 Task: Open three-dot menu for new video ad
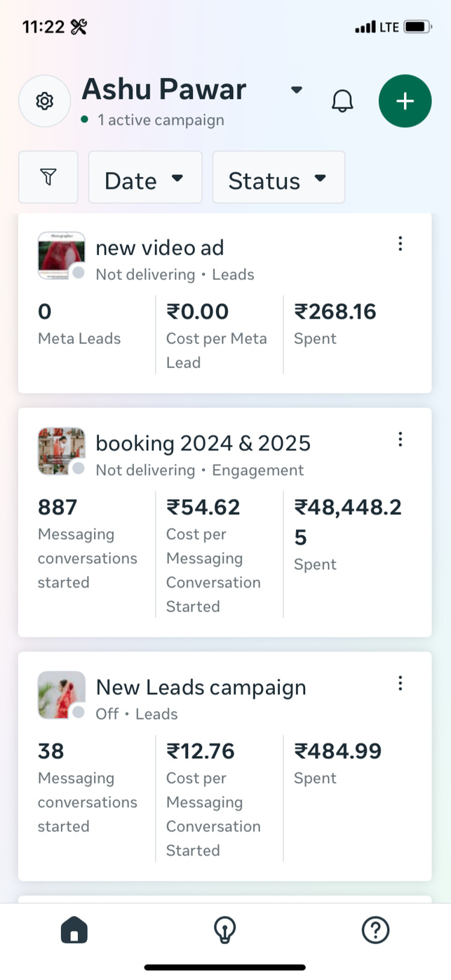400,244
